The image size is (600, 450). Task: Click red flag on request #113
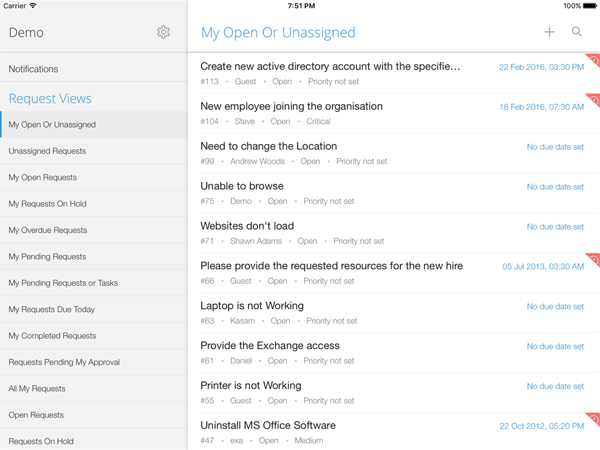(593, 60)
